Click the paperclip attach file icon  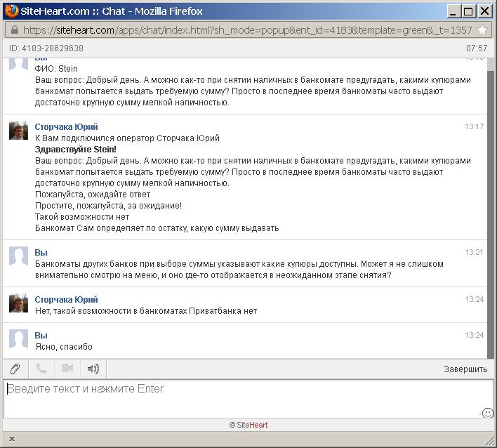[14, 369]
